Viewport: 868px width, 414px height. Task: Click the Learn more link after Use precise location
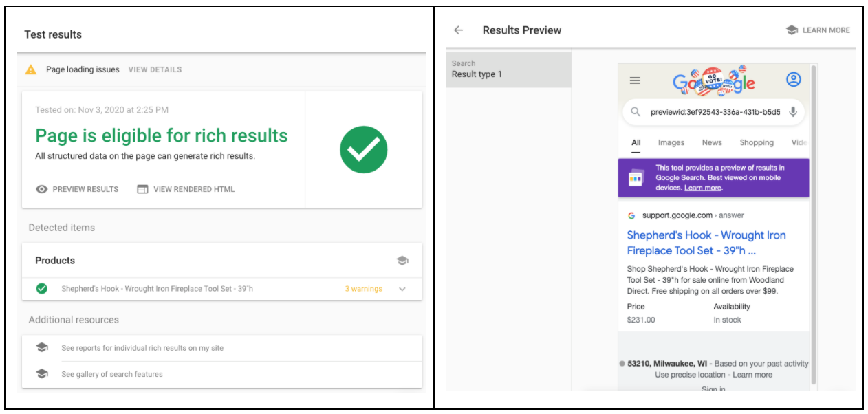pyautogui.click(x=752, y=375)
